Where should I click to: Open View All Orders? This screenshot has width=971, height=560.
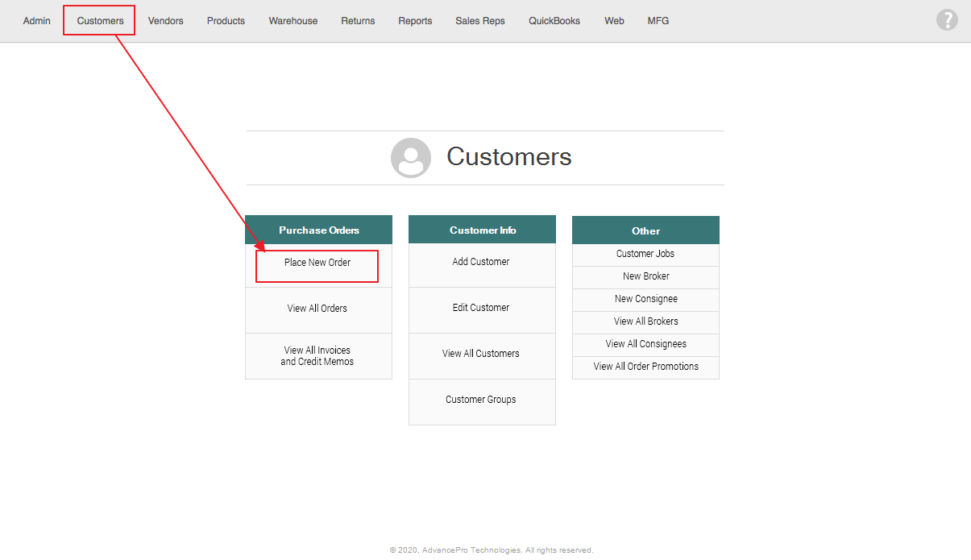coord(317,309)
